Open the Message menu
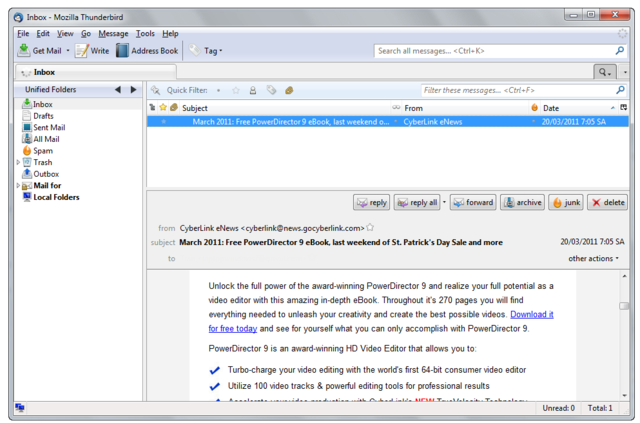Screen dimensions: 640x423 (113, 33)
